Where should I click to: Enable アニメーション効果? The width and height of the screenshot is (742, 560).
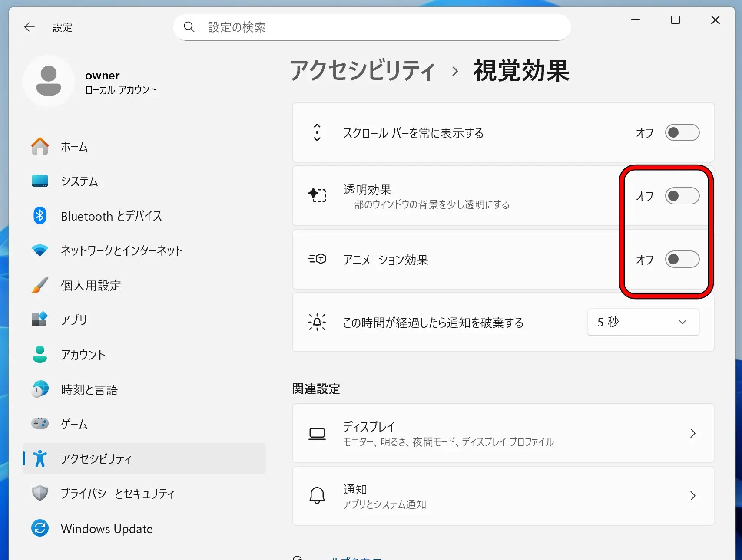coord(682,260)
